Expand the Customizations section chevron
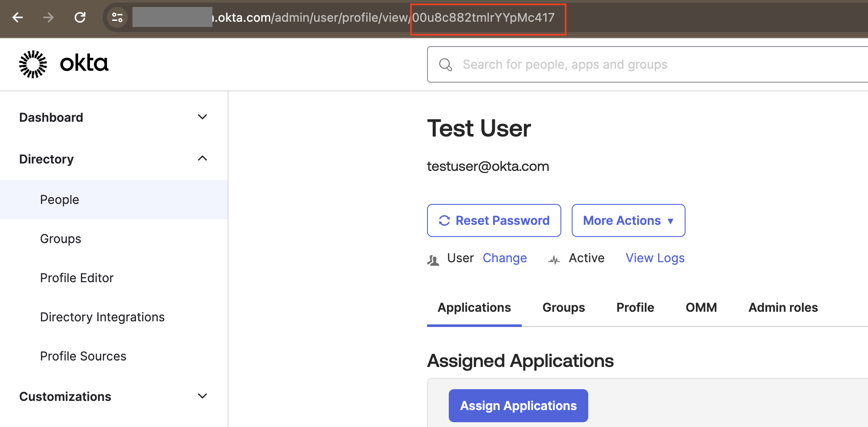This screenshot has width=868, height=427. click(x=202, y=396)
